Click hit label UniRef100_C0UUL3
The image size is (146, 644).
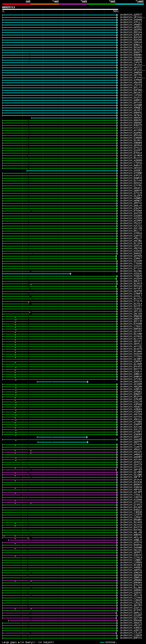[x=131, y=495]
